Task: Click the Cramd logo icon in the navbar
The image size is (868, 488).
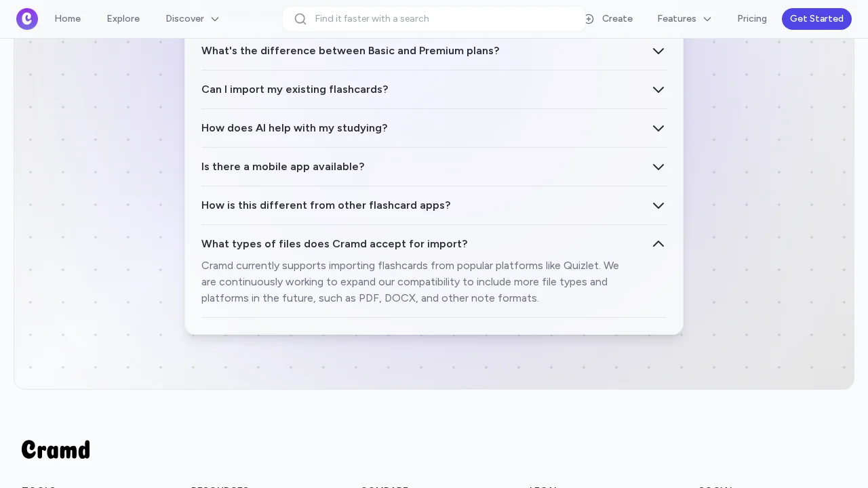Action: click(27, 18)
